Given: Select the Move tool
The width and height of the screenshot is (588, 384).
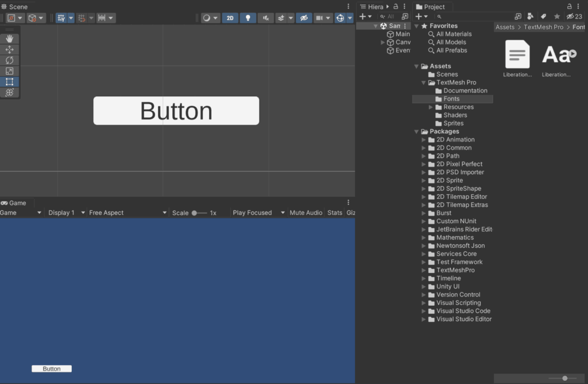Looking at the screenshot, I should point(9,49).
